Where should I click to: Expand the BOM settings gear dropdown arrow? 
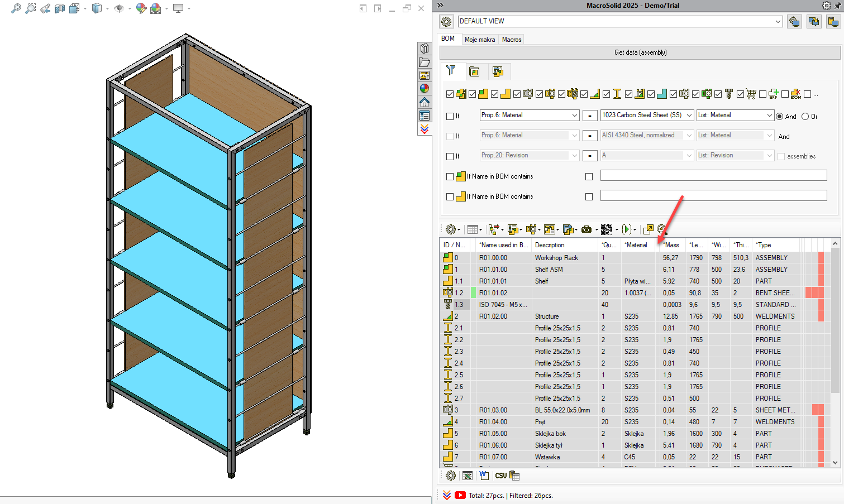tap(459, 230)
